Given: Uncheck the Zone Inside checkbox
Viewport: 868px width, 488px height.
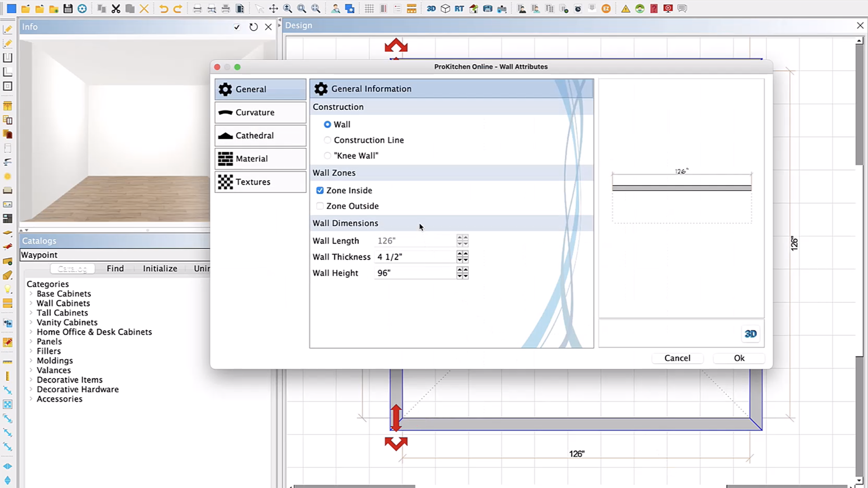Looking at the screenshot, I should click(320, 190).
